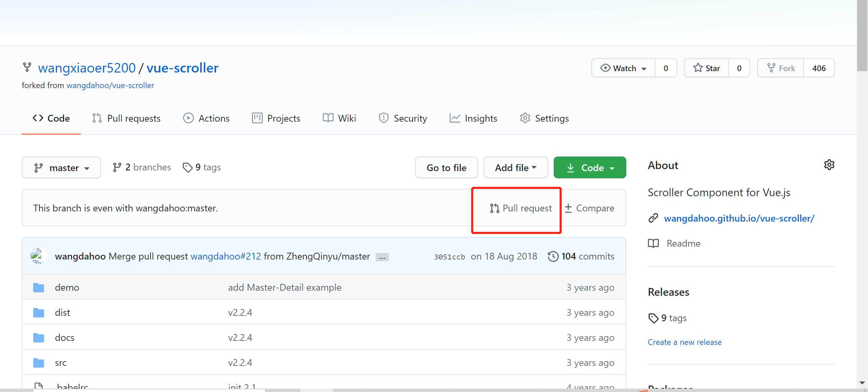Image resolution: width=868 pixels, height=392 pixels.
Task: Click the Fork button
Action: tap(781, 68)
